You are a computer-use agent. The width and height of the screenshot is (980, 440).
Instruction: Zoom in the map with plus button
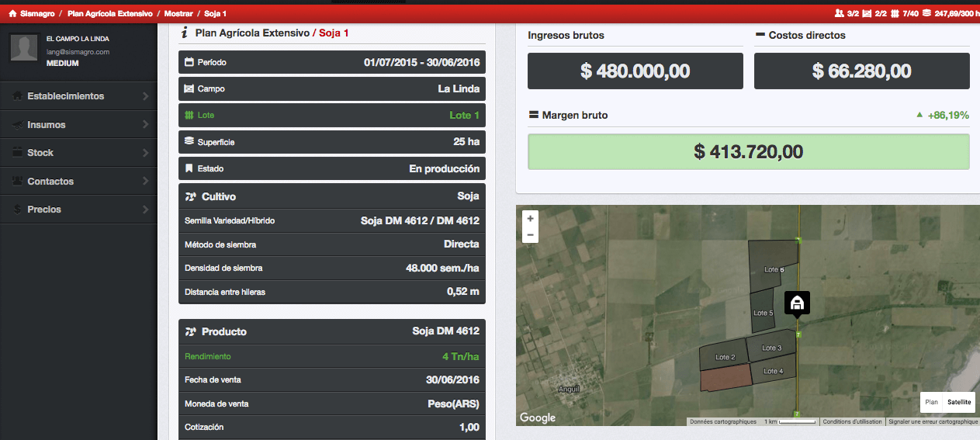(531, 219)
